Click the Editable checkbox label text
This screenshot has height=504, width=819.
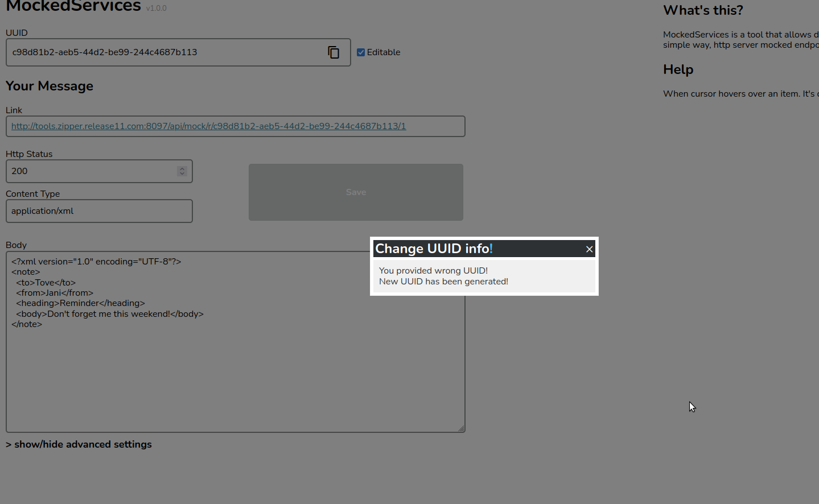tap(383, 52)
